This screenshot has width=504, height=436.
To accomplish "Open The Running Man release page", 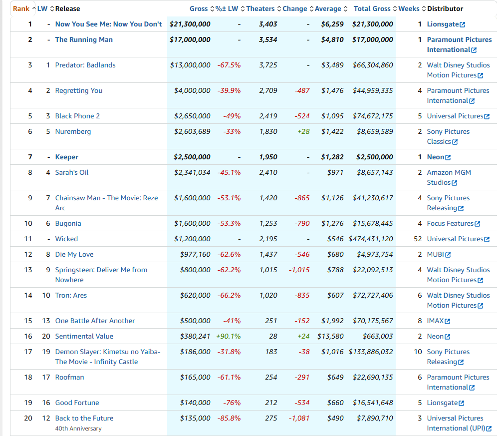I will tap(84, 39).
